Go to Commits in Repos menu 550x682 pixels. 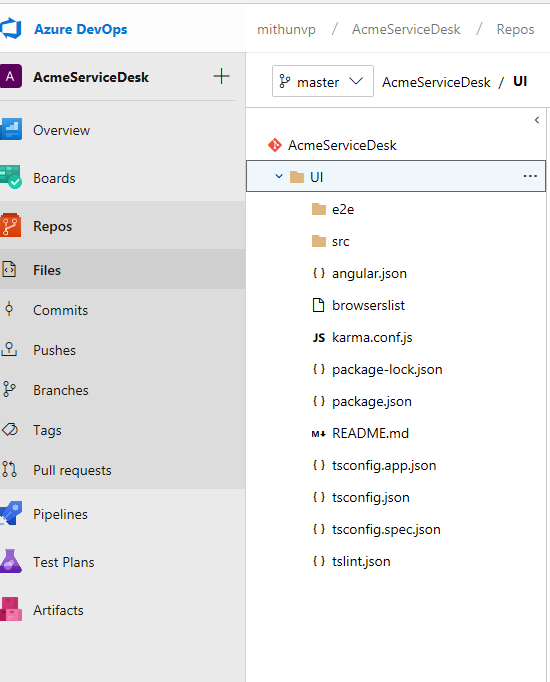60,310
